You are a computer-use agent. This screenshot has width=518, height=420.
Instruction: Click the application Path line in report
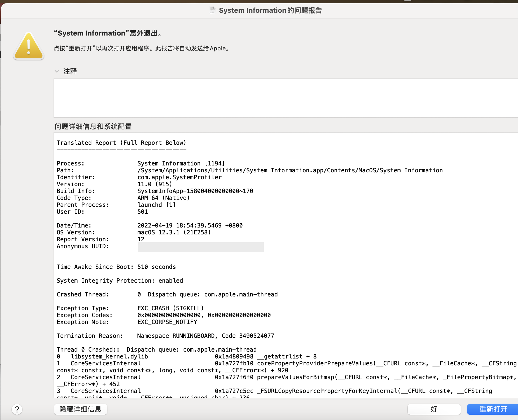(x=290, y=170)
